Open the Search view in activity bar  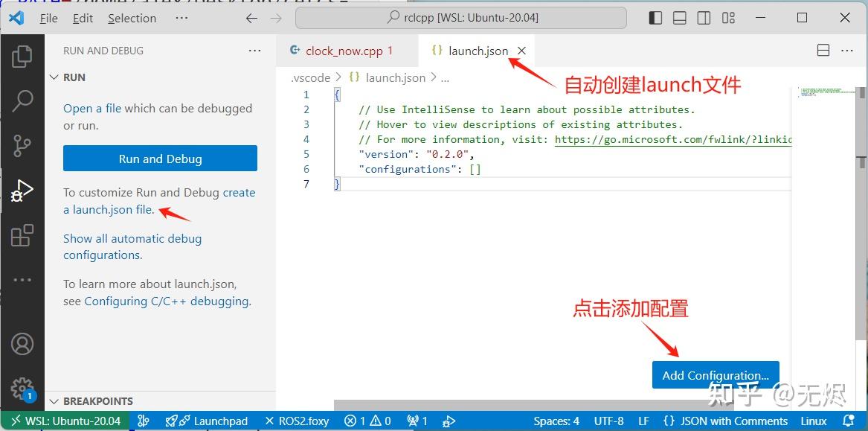pyautogui.click(x=22, y=100)
